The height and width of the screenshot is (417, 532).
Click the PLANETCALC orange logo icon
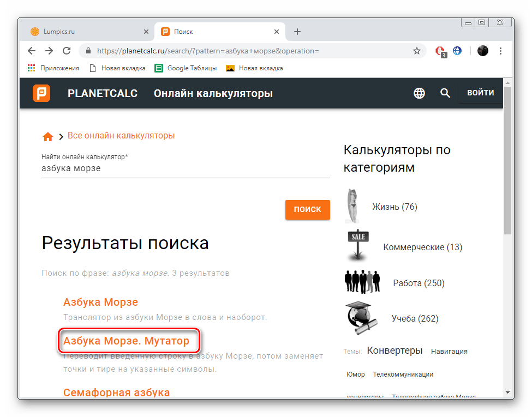[41, 93]
